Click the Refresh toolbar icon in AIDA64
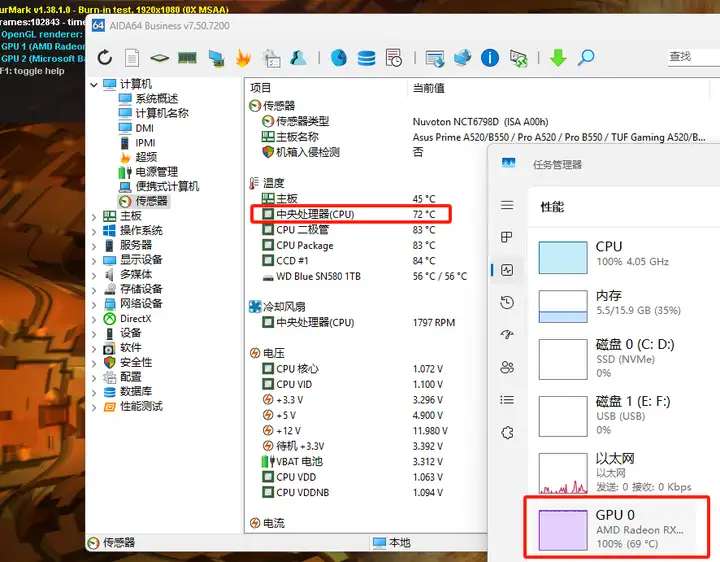Viewport: 720px width, 562px height. 105,58
